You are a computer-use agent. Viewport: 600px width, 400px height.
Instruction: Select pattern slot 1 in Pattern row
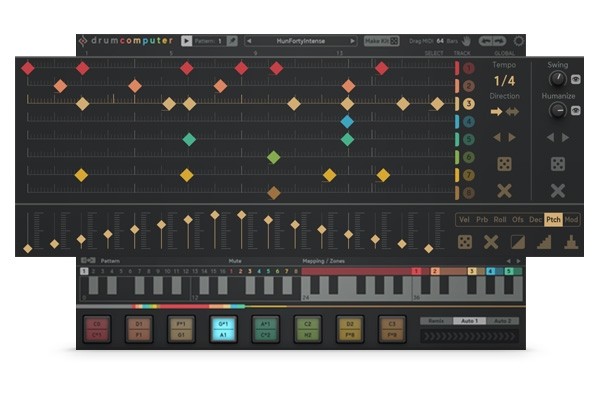[84, 271]
